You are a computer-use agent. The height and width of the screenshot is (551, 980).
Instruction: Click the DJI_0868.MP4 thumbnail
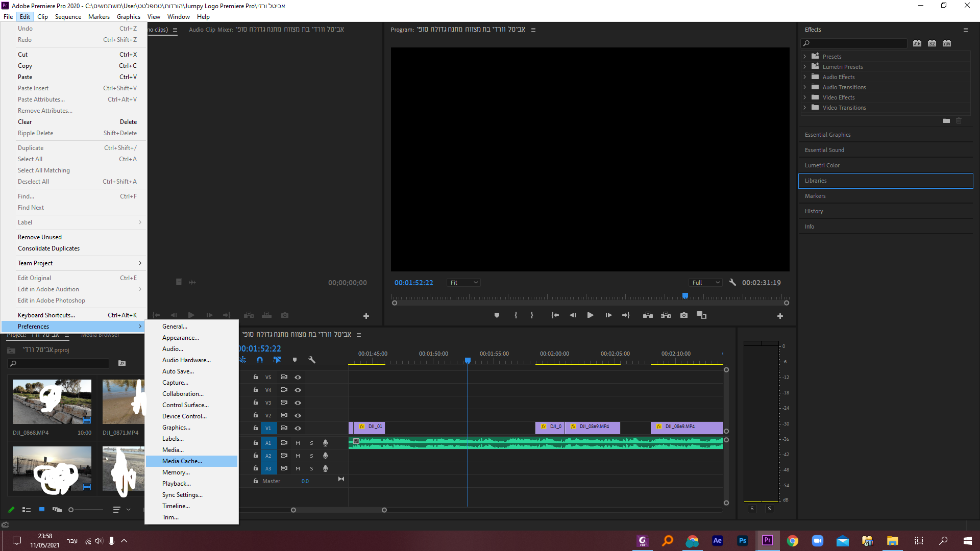click(52, 402)
